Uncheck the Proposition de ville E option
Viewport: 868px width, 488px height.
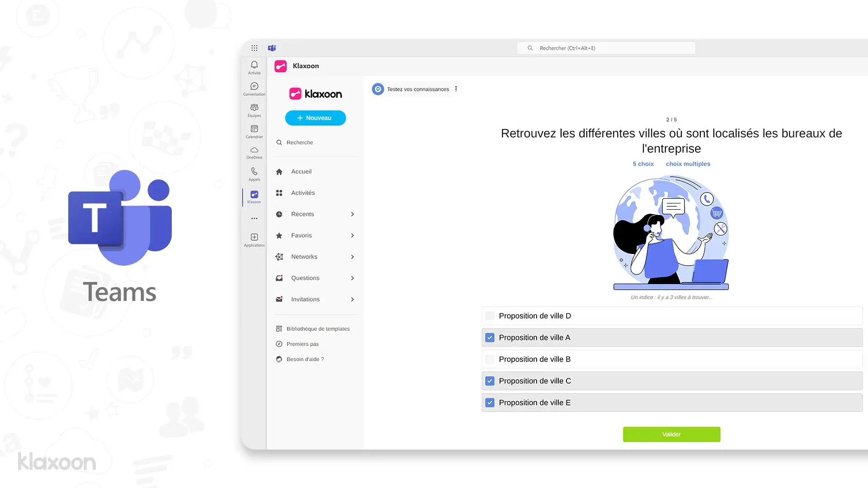click(490, 402)
